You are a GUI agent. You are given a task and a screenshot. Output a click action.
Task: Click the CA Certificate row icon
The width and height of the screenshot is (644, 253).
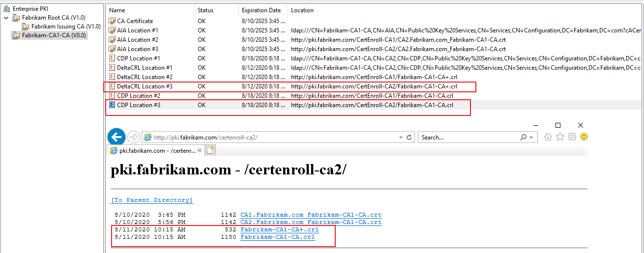click(112, 21)
